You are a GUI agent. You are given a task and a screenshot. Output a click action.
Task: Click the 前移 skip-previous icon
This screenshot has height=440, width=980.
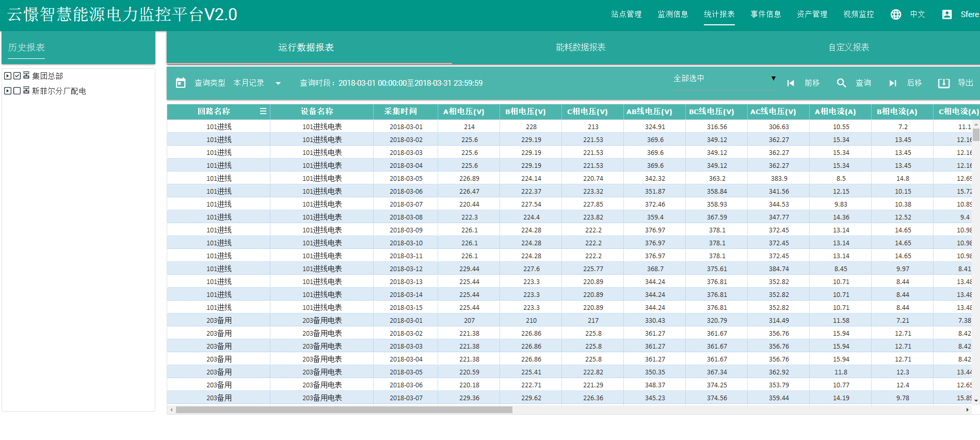(x=791, y=83)
